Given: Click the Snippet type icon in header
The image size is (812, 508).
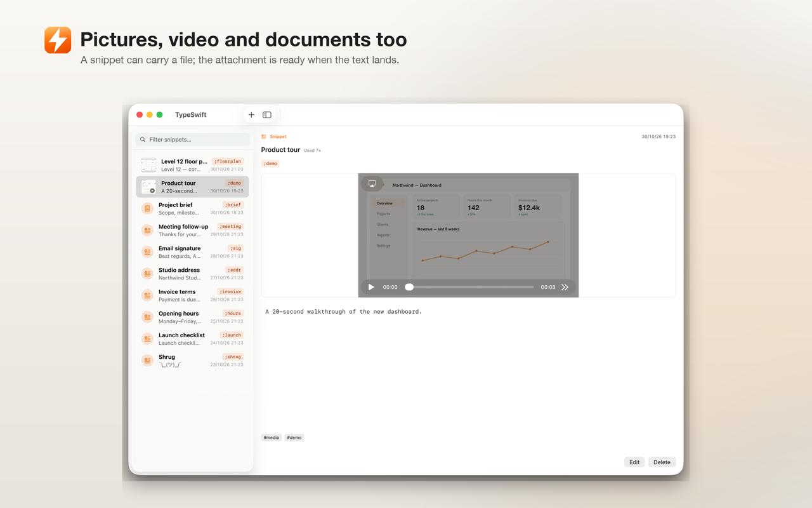Looking at the screenshot, I should [264, 137].
